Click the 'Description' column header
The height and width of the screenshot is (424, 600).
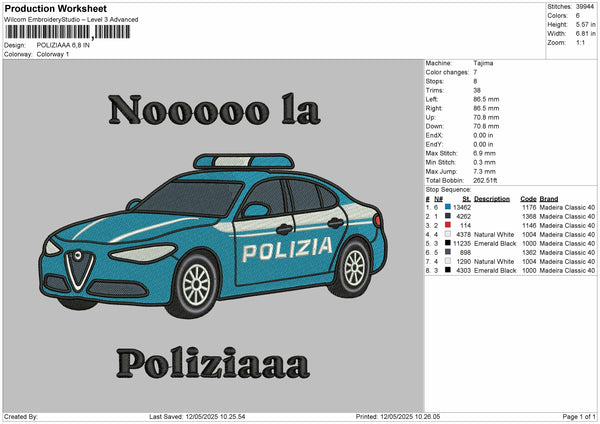tap(492, 199)
